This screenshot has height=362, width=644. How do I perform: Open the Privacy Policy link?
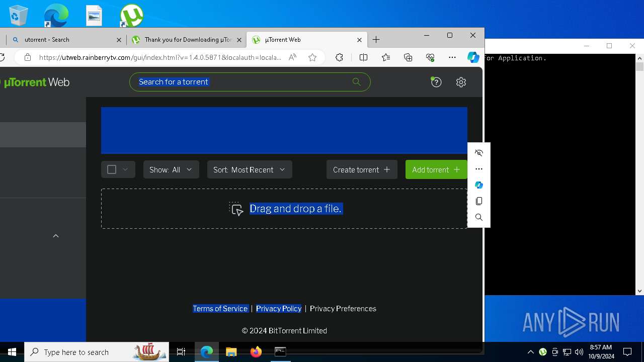coord(279,309)
